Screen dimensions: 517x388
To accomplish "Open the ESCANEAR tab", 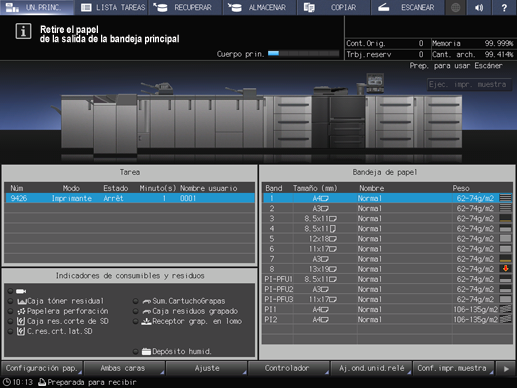I will 408,7.
